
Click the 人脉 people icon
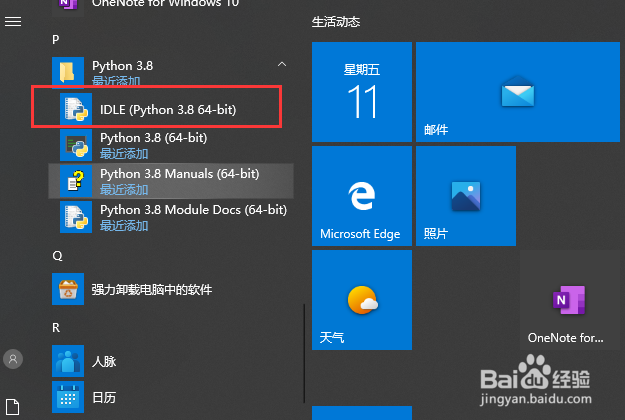68,361
